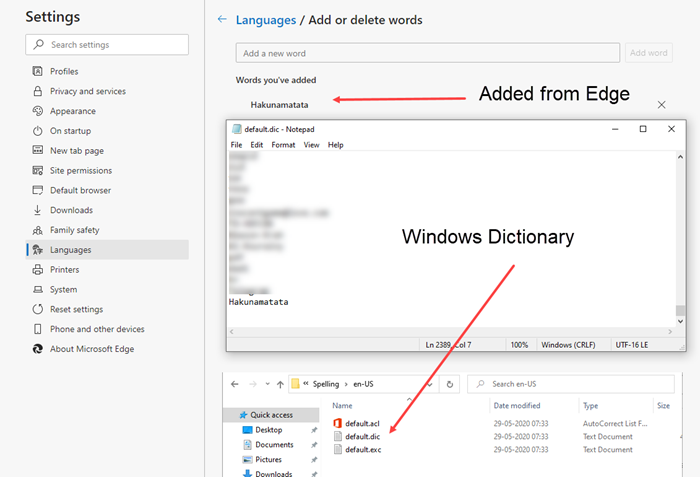Click the Site permissions icon
The image size is (700, 477).
pyautogui.click(x=38, y=170)
